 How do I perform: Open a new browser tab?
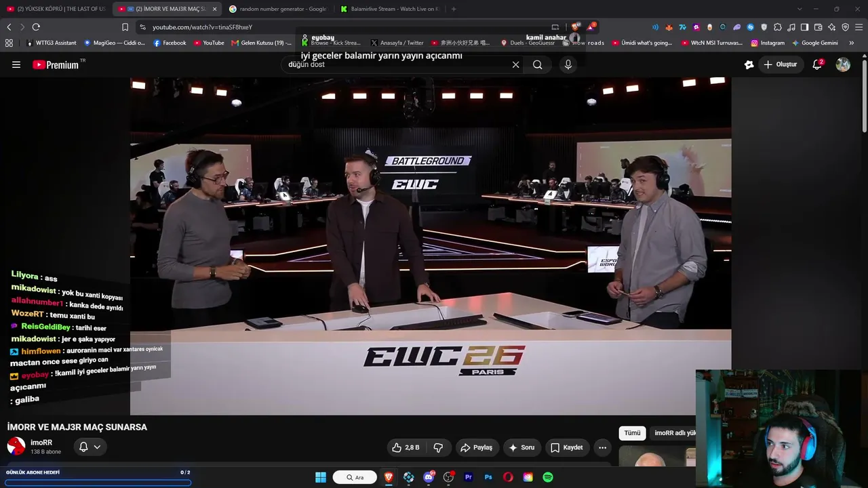tap(454, 9)
